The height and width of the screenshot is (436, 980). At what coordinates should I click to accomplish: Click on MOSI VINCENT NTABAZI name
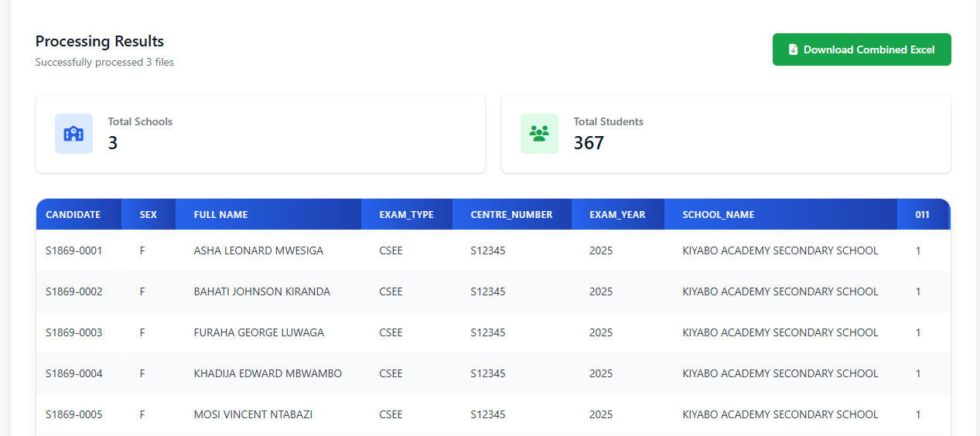pyautogui.click(x=253, y=414)
